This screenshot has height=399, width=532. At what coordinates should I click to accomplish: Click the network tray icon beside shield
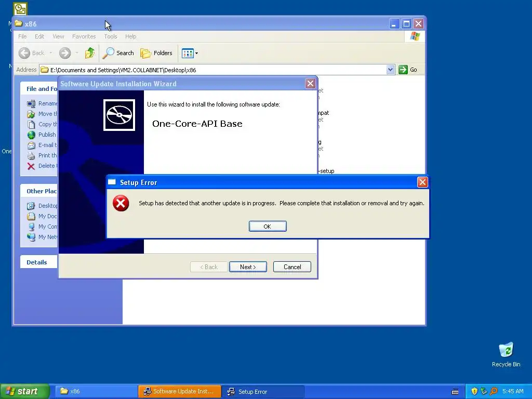484,391
